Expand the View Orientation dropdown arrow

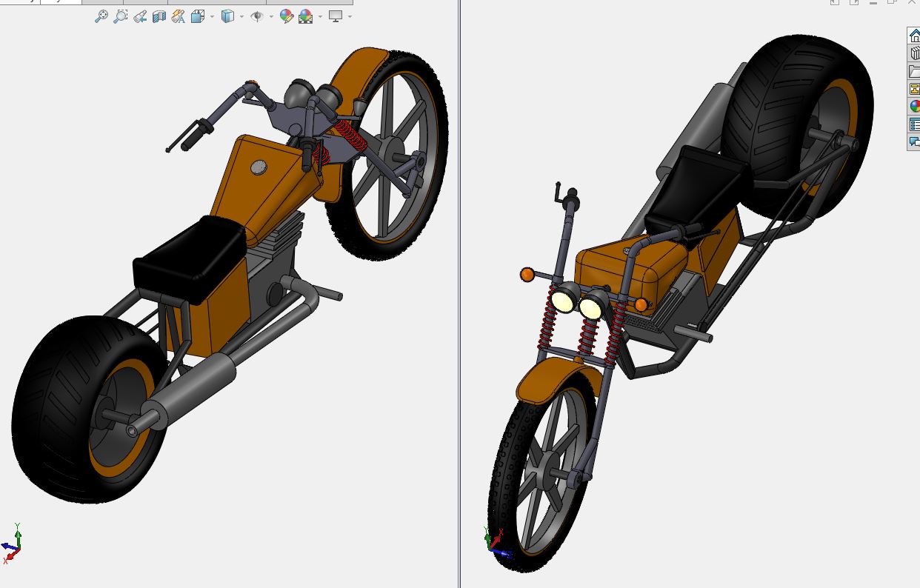213,16
